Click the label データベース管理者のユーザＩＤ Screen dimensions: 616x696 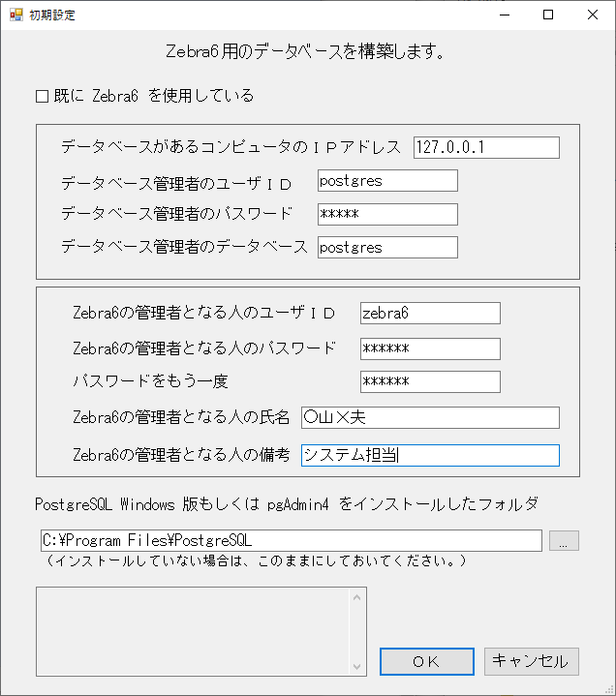[x=176, y=184]
